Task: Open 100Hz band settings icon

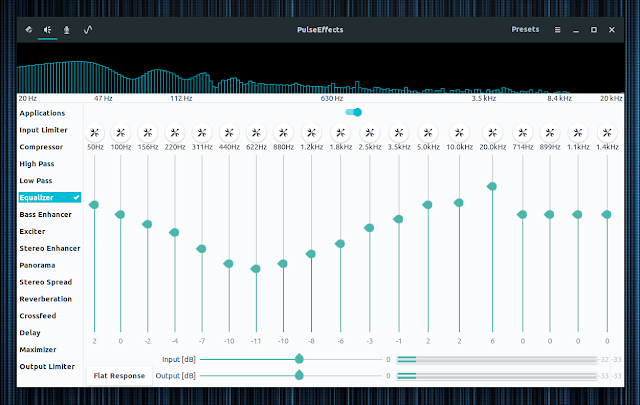Action: pyautogui.click(x=120, y=133)
